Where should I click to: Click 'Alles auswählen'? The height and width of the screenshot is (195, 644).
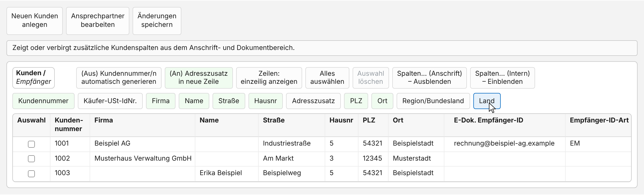(x=327, y=78)
